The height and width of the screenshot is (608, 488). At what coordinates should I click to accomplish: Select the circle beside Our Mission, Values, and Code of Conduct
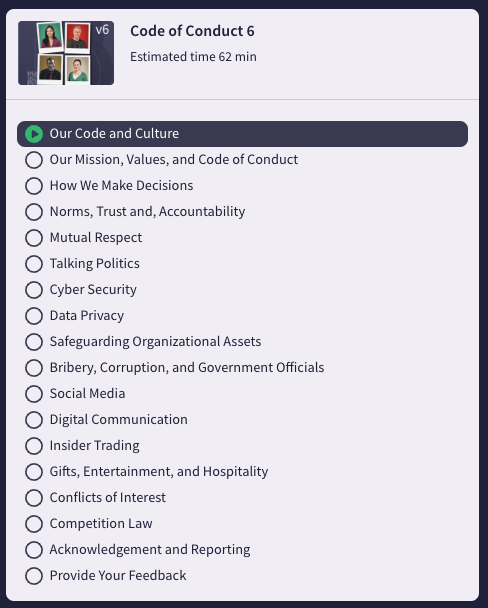click(x=34, y=160)
